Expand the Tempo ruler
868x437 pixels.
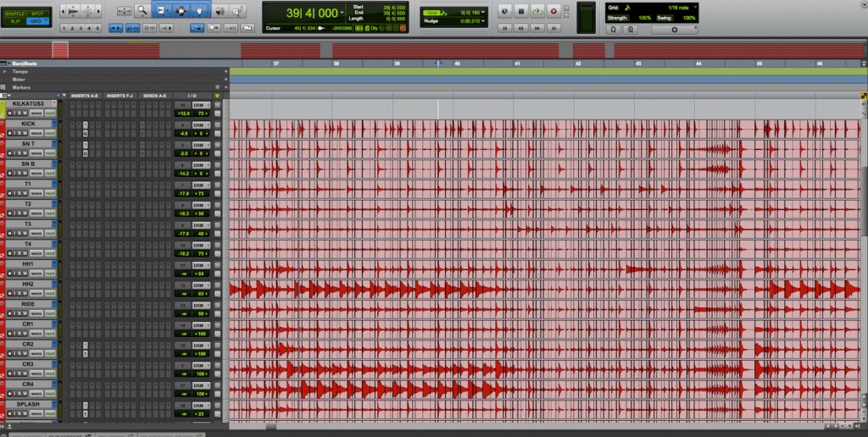click(x=6, y=72)
